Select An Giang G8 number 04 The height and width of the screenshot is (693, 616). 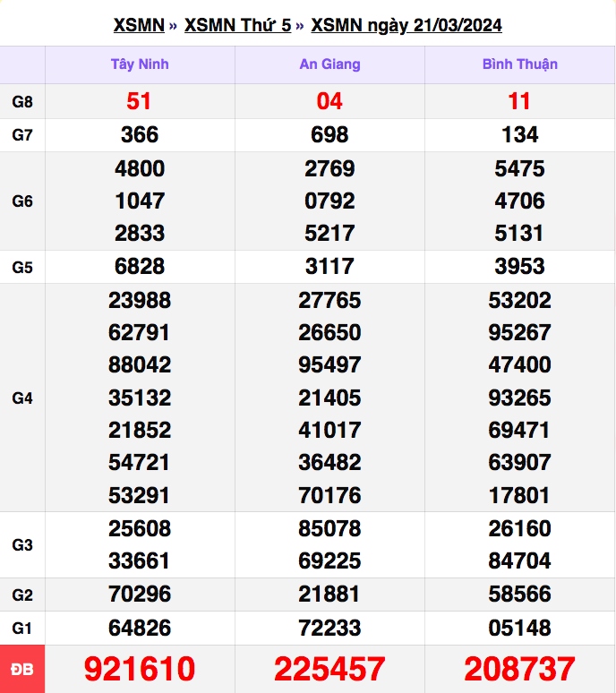point(329,101)
